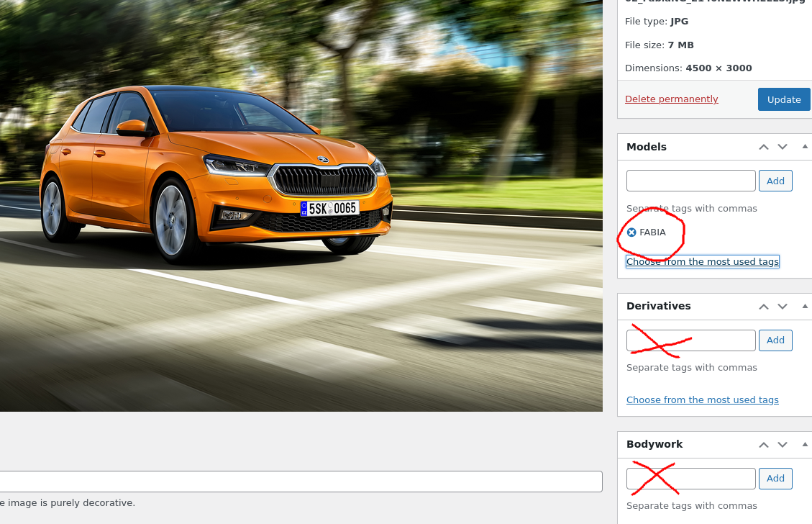Collapse the Models panel
This screenshot has width=812, height=524.
805,147
